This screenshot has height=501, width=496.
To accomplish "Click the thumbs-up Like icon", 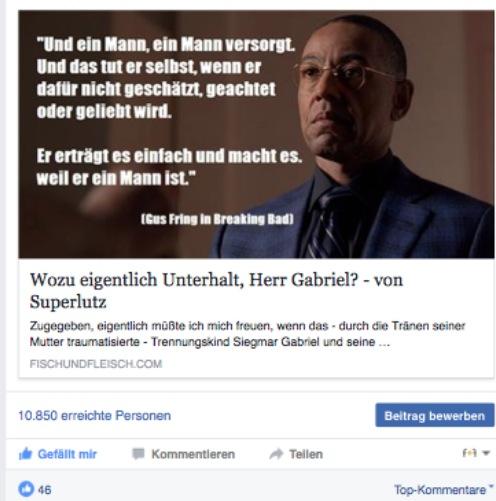I will click(25, 454).
